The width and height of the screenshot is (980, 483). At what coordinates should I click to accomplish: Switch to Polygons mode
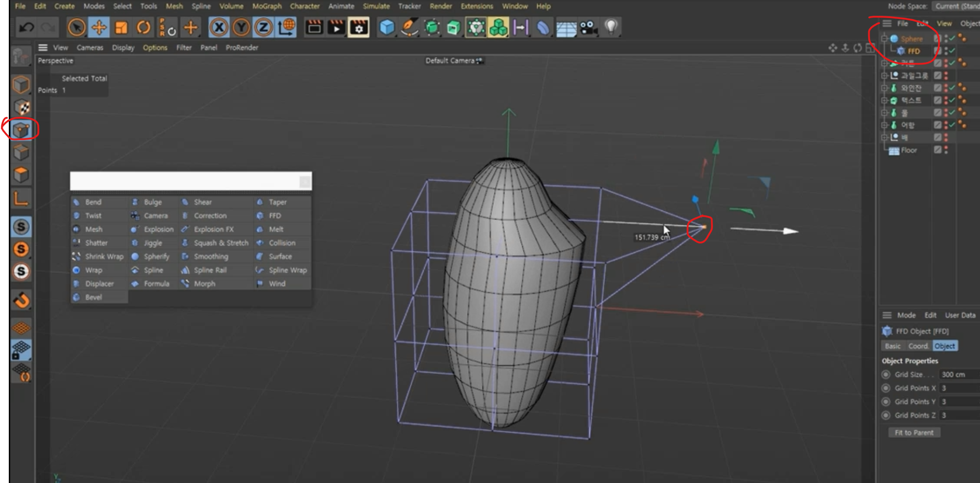(x=21, y=175)
